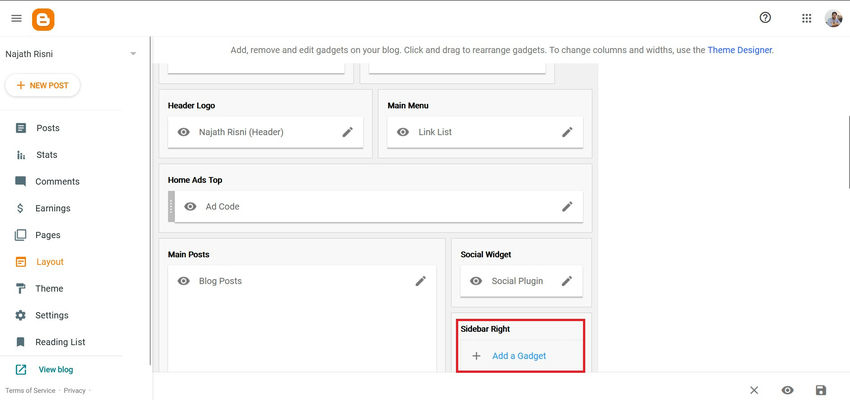850x400 pixels.
Task: Edit the Link List gadget
Action: [x=567, y=132]
